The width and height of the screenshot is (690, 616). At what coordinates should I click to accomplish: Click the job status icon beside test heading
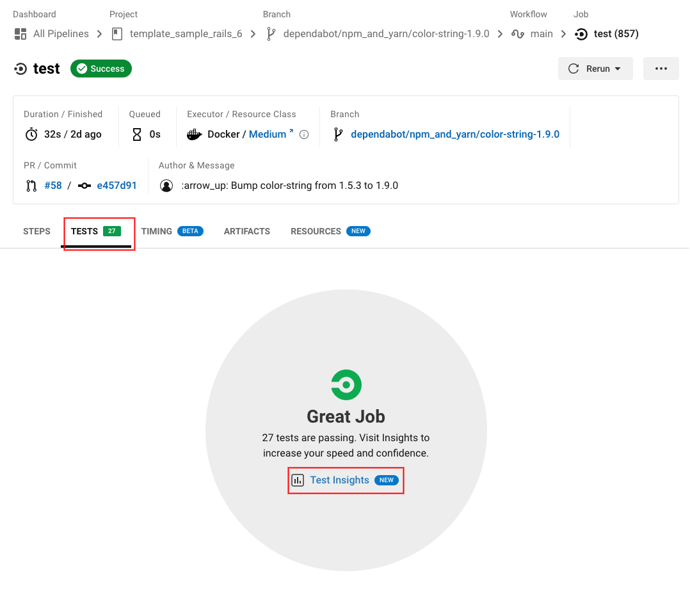pos(20,69)
